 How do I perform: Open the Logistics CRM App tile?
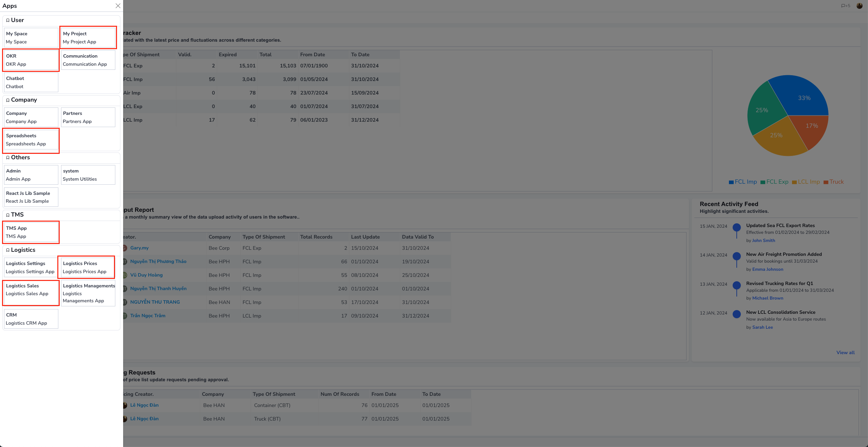pos(31,319)
